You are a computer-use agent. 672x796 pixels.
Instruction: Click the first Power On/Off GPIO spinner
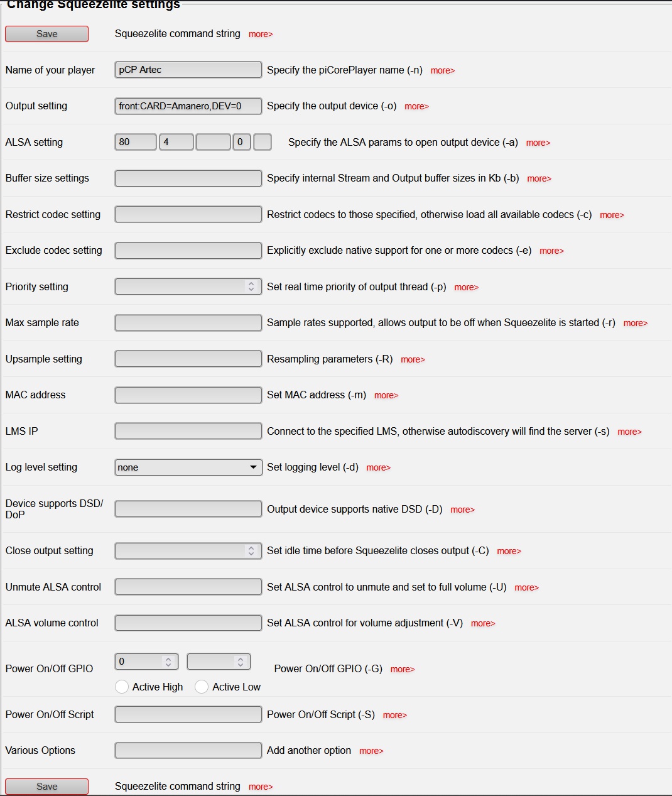click(146, 662)
